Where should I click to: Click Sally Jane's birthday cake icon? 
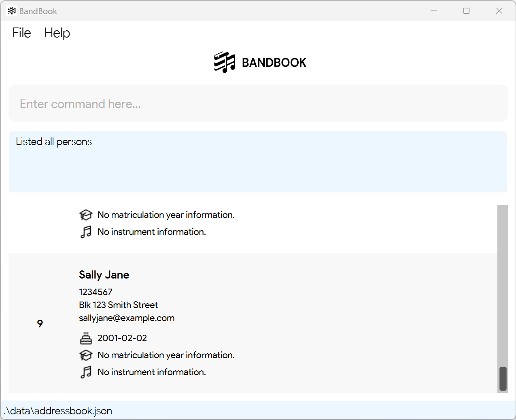[86, 338]
